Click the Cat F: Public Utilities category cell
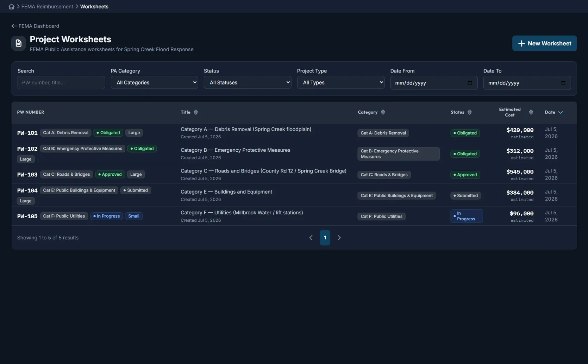588x364 pixels. click(381, 216)
